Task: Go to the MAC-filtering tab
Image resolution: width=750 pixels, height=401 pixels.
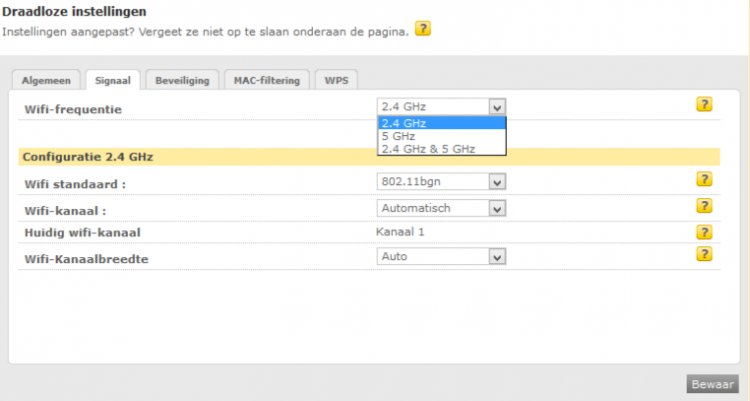Action: (x=266, y=81)
